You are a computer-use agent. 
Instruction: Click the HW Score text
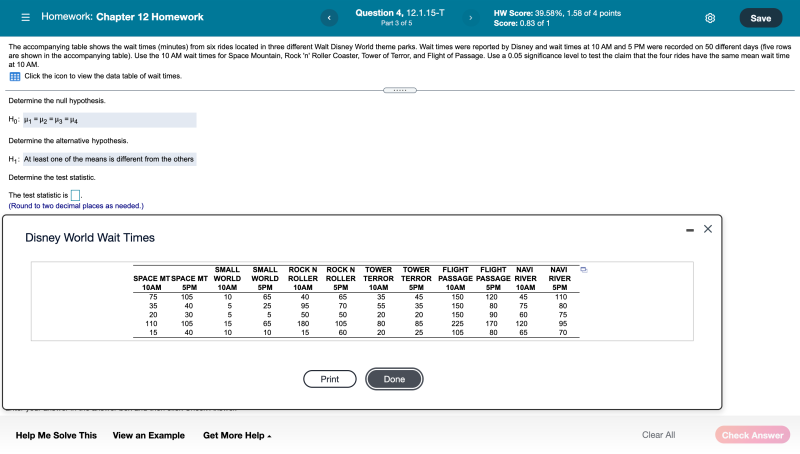pos(557,13)
